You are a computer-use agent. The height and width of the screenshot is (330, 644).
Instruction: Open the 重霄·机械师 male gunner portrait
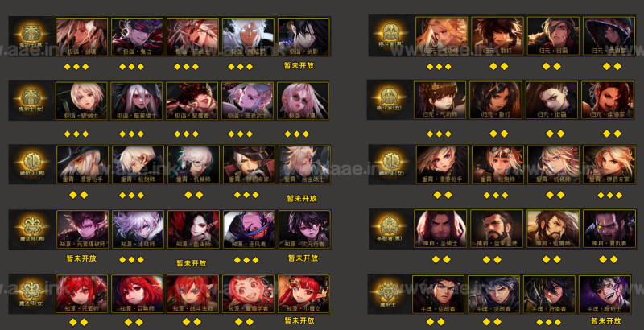pyautogui.click(x=193, y=164)
